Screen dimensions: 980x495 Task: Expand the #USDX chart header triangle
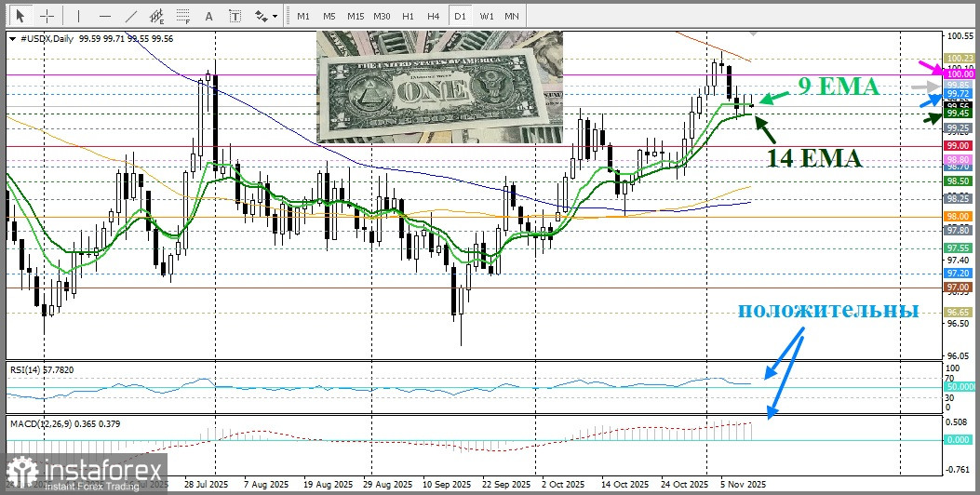pyautogui.click(x=13, y=39)
